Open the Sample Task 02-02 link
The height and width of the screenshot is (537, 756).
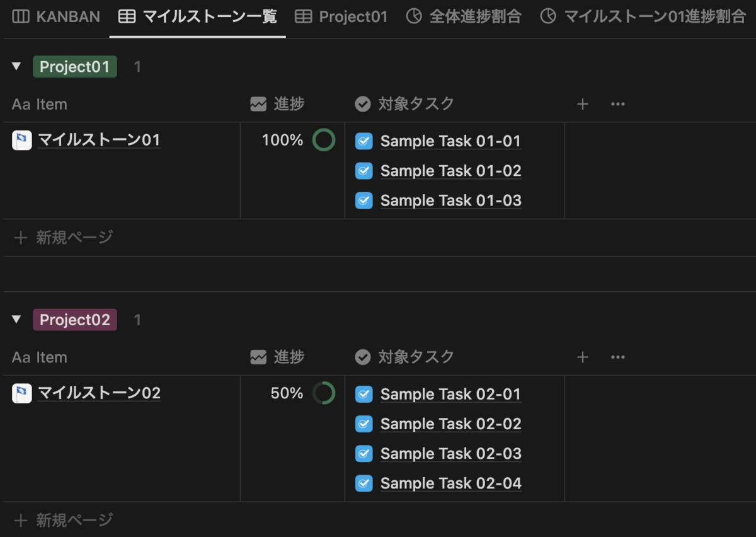point(450,424)
